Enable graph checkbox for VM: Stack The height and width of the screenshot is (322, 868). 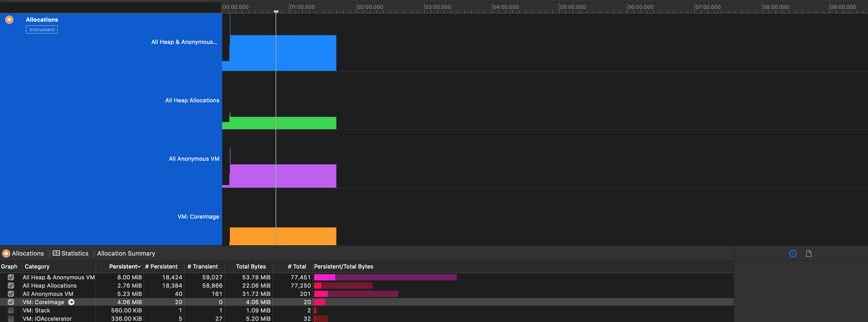[x=11, y=310]
